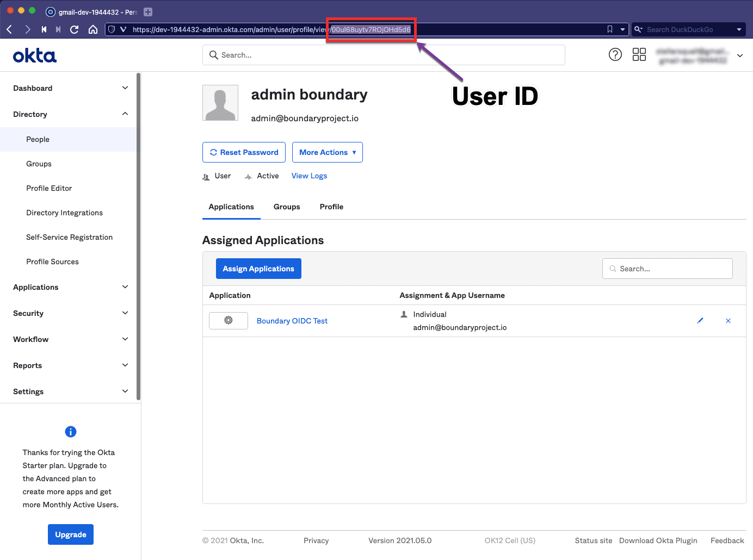The image size is (753, 560).
Task: Open a new tab with the plus icon
Action: [147, 11]
